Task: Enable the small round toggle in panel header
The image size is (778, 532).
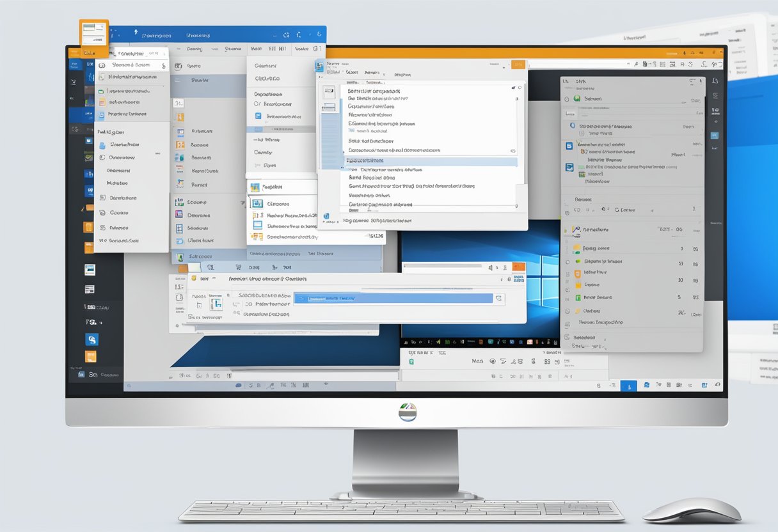Action: click(x=520, y=88)
